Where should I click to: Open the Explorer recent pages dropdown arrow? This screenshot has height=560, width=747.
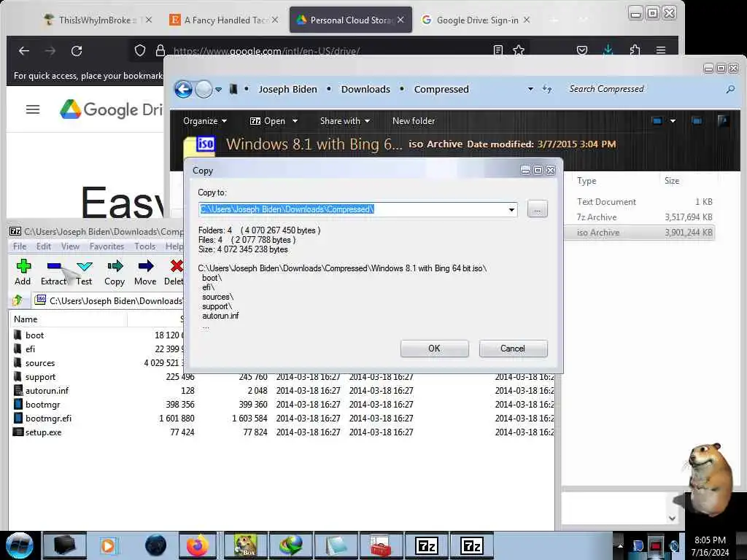pos(218,89)
